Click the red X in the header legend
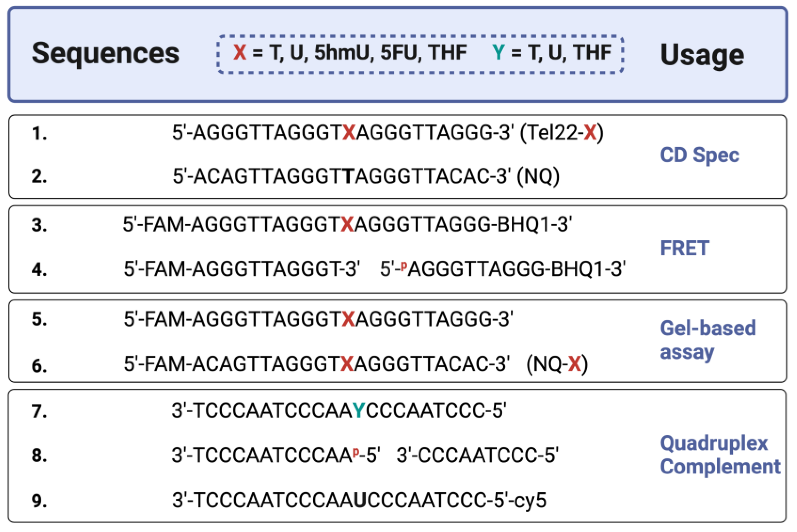Viewport: 797px width, 532px height. click(x=240, y=53)
